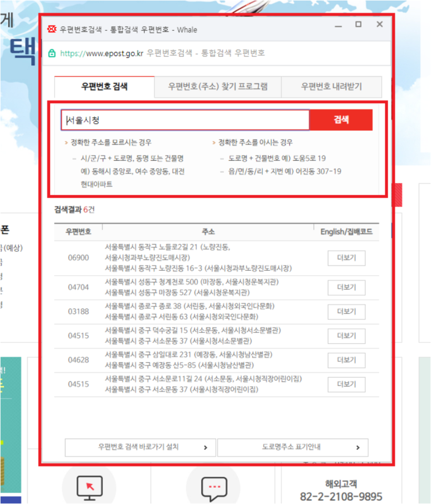The height and width of the screenshot is (504, 431).
Task: Click 해외고객 phone number on background page
Action: pos(341,497)
